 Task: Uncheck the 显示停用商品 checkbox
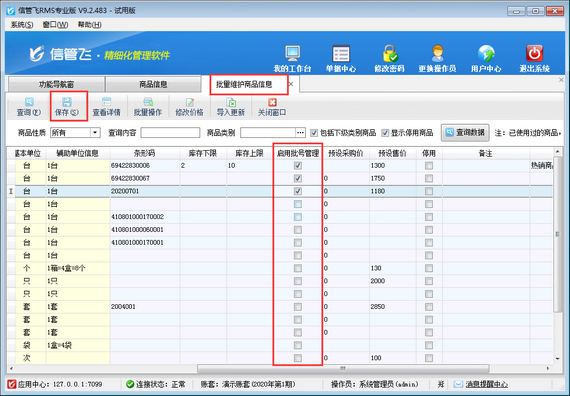coord(385,133)
